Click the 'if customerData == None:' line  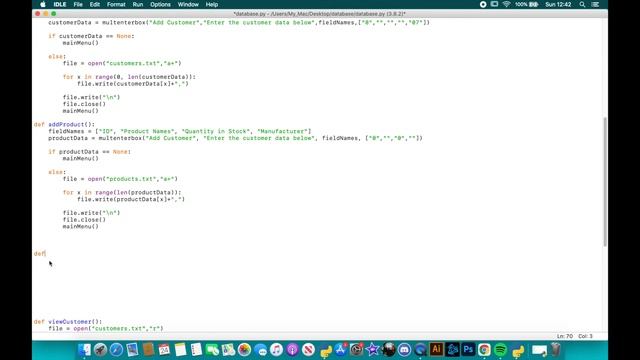(91, 36)
